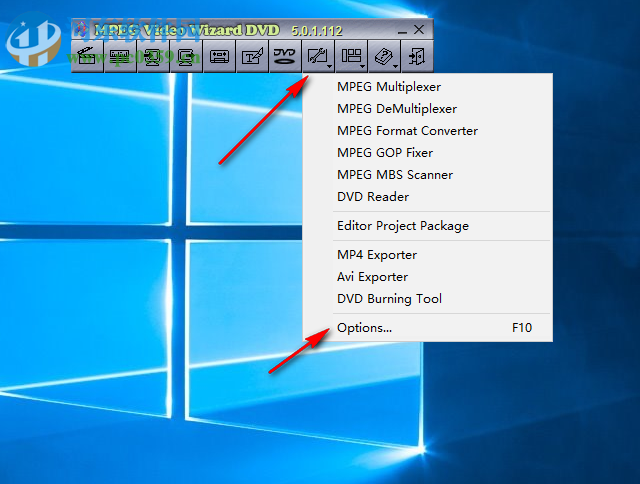Open MP4 Exporter

(x=427, y=255)
